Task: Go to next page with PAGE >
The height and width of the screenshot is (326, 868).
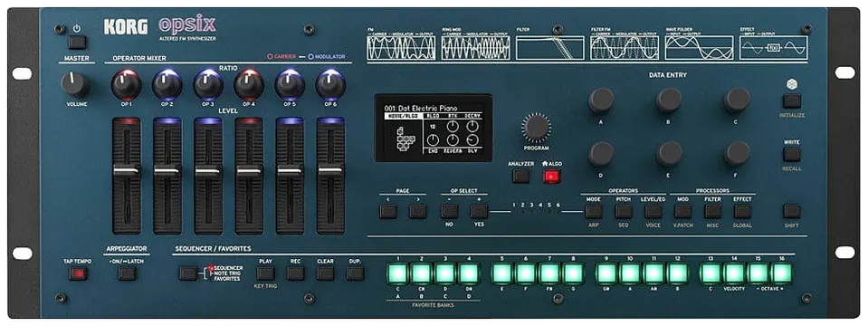Action: pyautogui.click(x=417, y=211)
